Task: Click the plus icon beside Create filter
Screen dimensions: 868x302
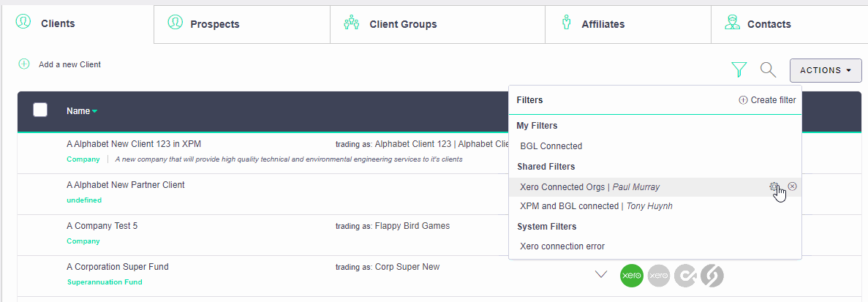Action: coord(743,100)
